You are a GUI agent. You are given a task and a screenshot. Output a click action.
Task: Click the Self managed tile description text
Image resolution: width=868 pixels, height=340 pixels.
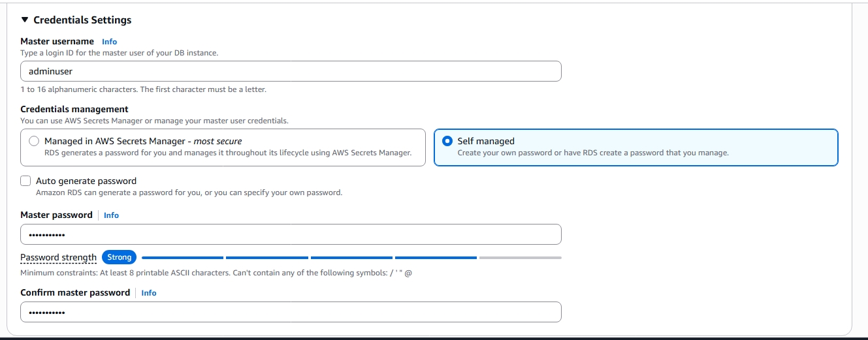tap(592, 153)
